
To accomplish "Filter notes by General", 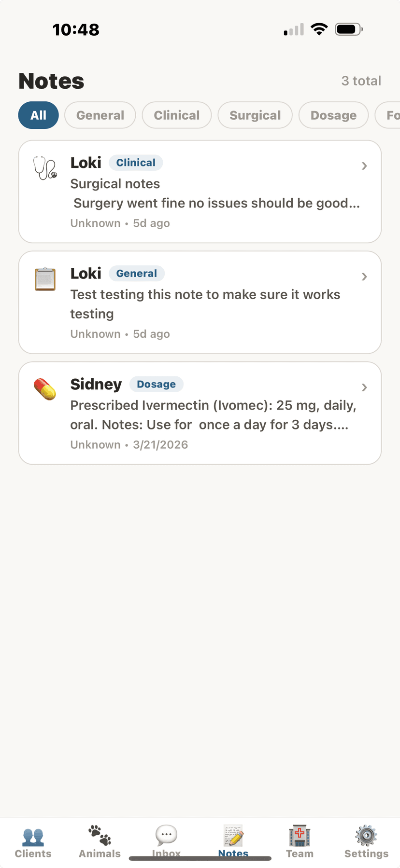I will click(100, 115).
